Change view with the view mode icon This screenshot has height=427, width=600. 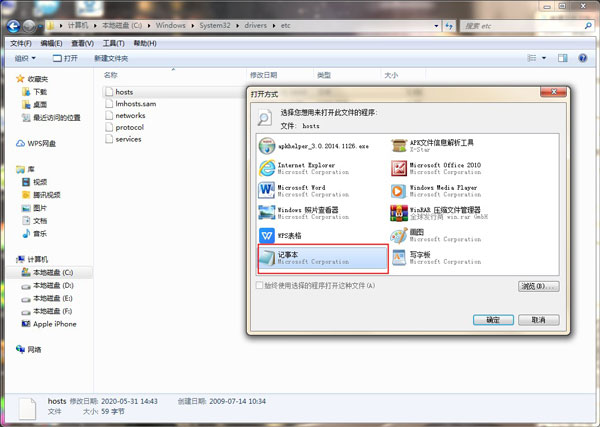click(x=532, y=58)
